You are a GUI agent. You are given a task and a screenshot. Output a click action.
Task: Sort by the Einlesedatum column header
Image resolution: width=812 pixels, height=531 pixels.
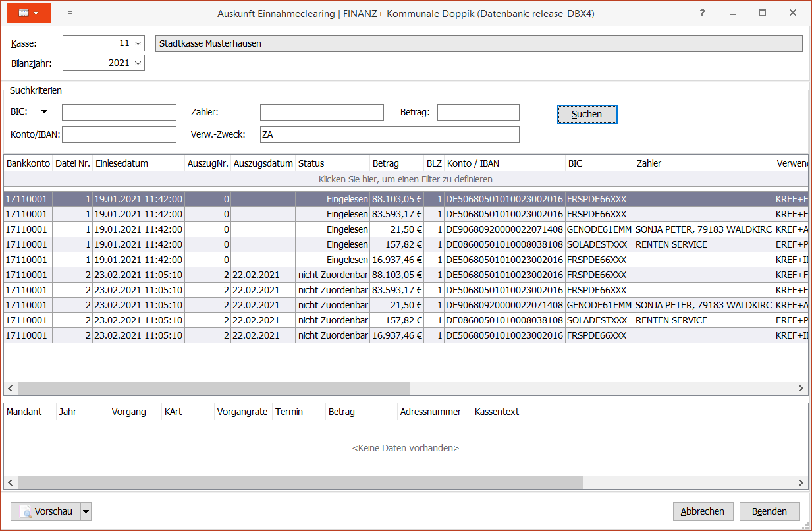coord(138,163)
